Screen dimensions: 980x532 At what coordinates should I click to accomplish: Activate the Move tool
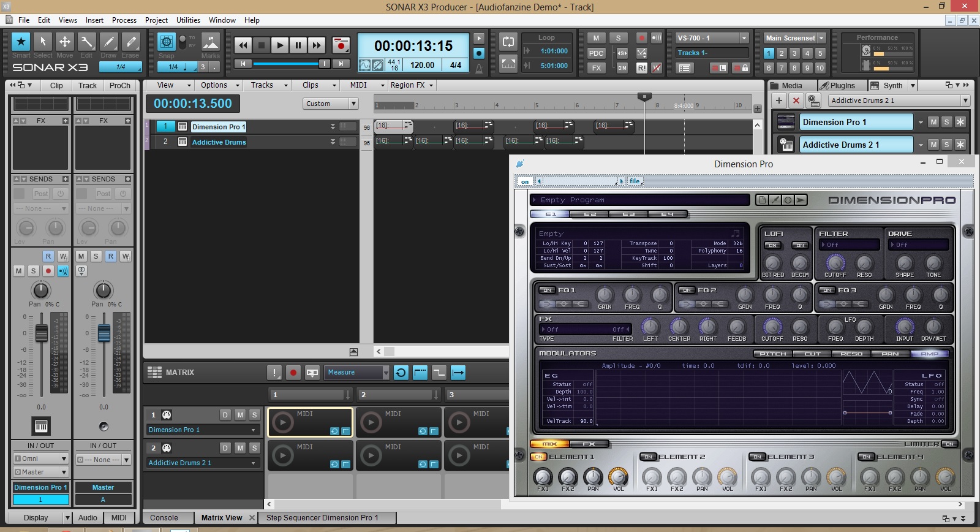pos(64,42)
